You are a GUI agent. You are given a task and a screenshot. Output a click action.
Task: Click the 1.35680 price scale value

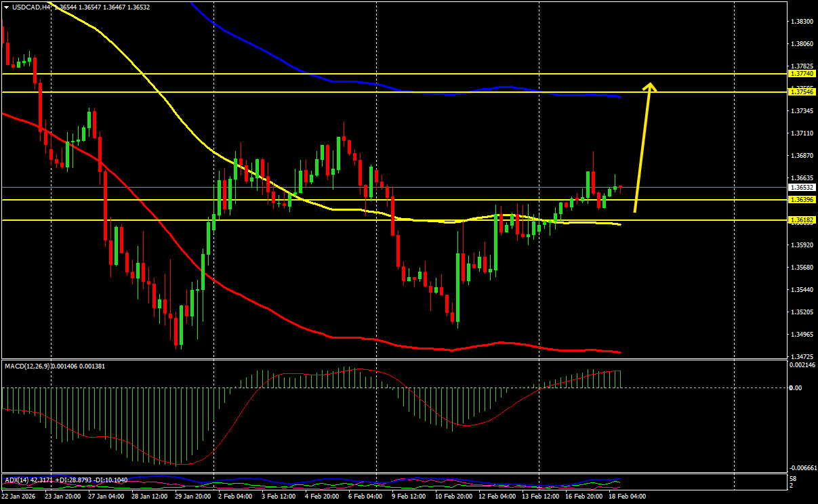point(802,268)
